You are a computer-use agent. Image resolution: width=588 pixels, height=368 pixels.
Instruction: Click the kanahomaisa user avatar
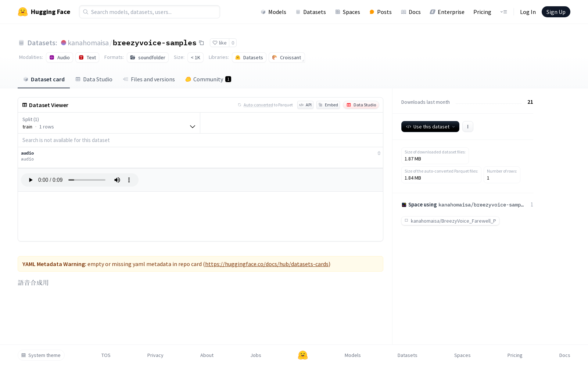64,43
